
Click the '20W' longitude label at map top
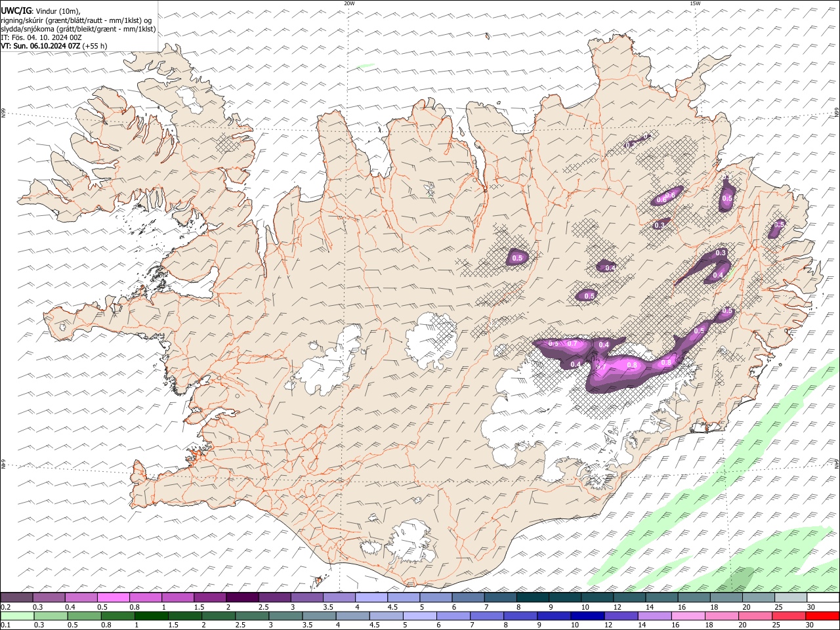(349, 3)
